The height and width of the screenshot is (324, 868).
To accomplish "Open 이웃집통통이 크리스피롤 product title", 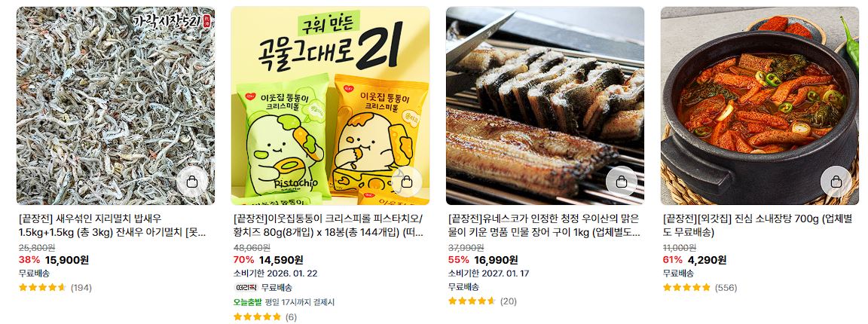I will (328, 225).
